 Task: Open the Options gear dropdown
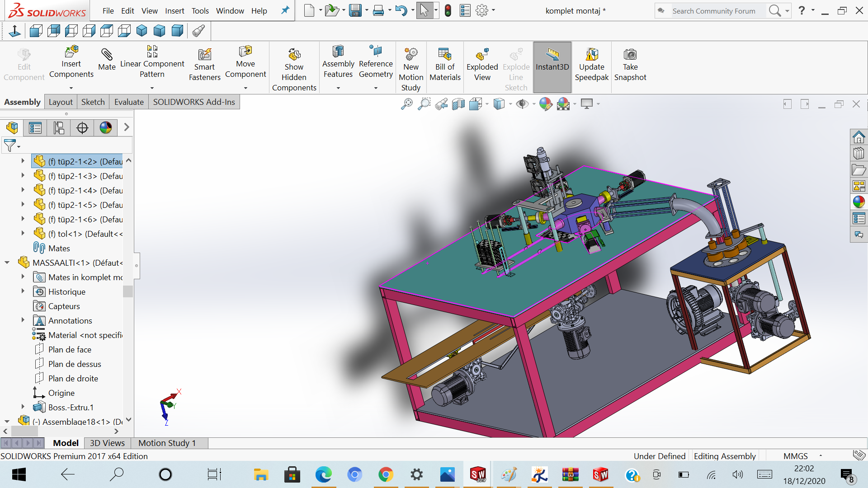click(494, 10)
